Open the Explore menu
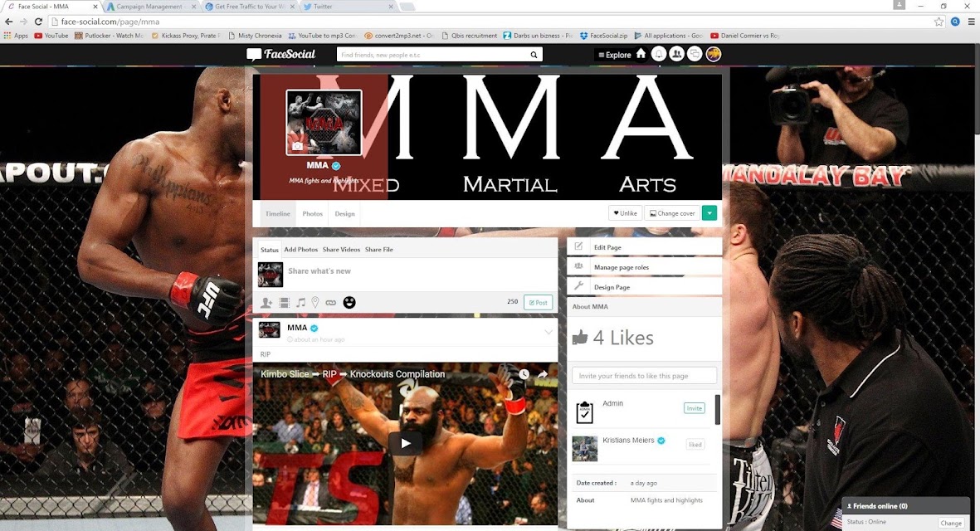Screen dimensions: 980x531 pos(614,55)
